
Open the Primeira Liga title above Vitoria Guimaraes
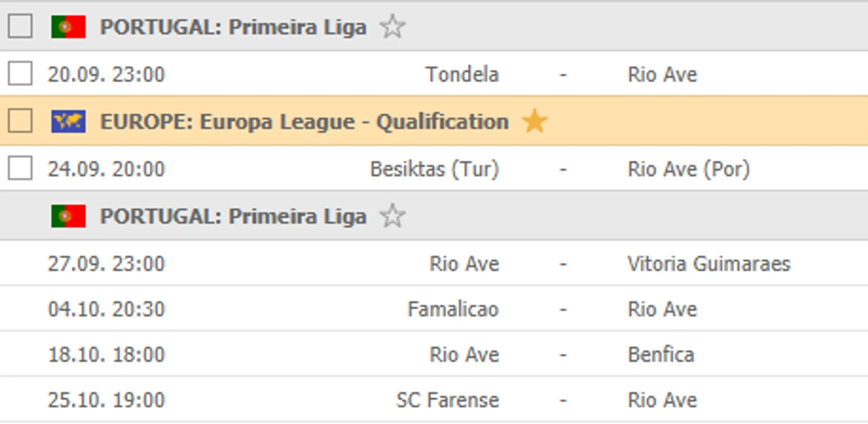coord(233,216)
